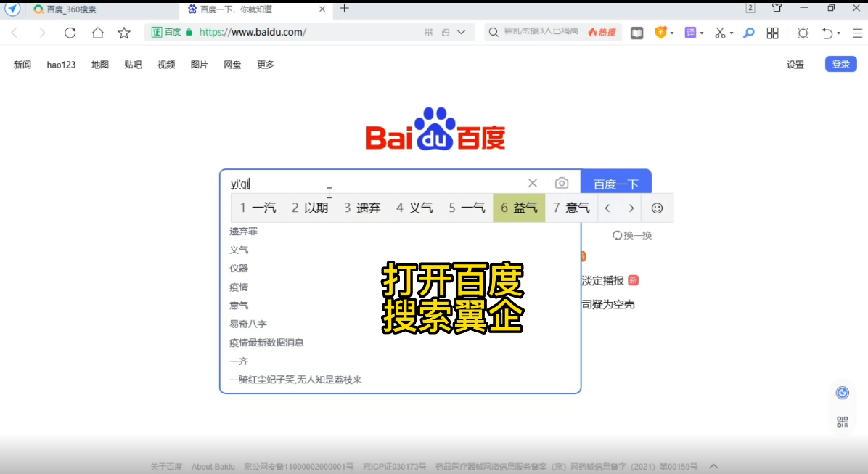868x474 pixels.
Task: Choose IME candidate 4 义气
Action: tap(414, 208)
